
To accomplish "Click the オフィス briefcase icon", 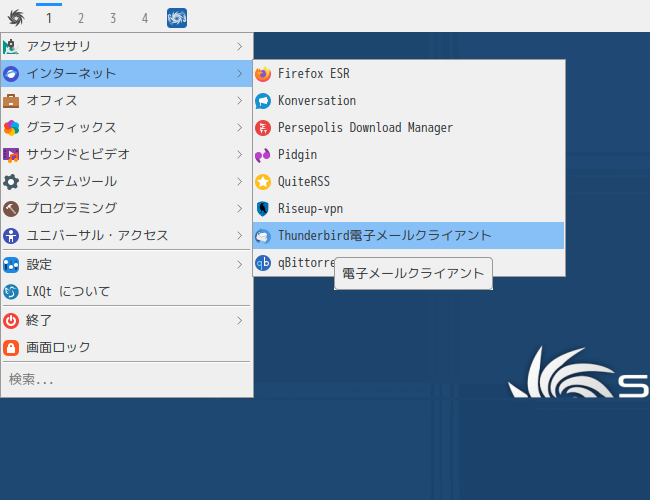I will pos(11,101).
